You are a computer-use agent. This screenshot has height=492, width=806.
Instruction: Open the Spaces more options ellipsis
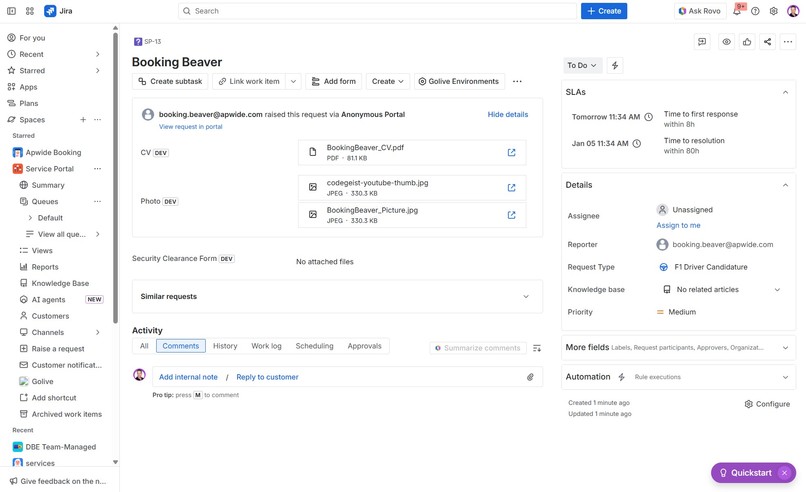coord(98,119)
